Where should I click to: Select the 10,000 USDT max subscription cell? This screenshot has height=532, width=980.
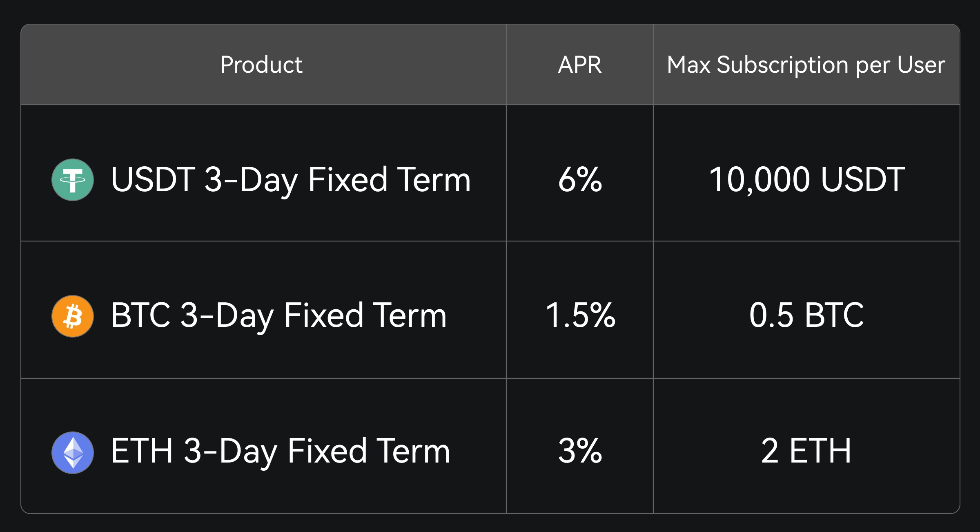tap(807, 180)
